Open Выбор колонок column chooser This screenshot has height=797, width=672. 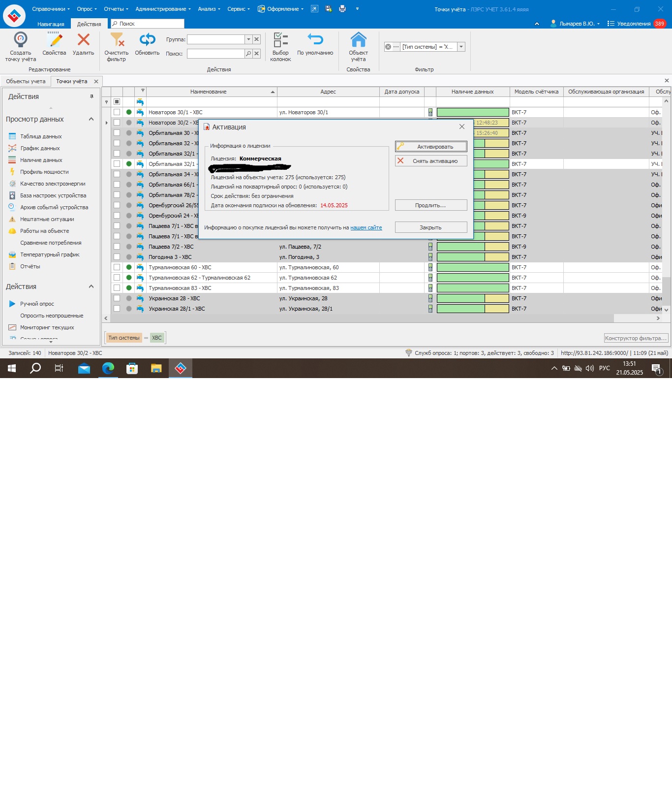280,40
